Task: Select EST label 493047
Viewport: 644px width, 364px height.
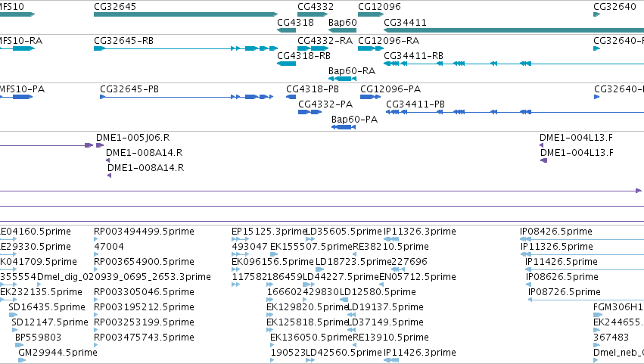Action: 250,247
